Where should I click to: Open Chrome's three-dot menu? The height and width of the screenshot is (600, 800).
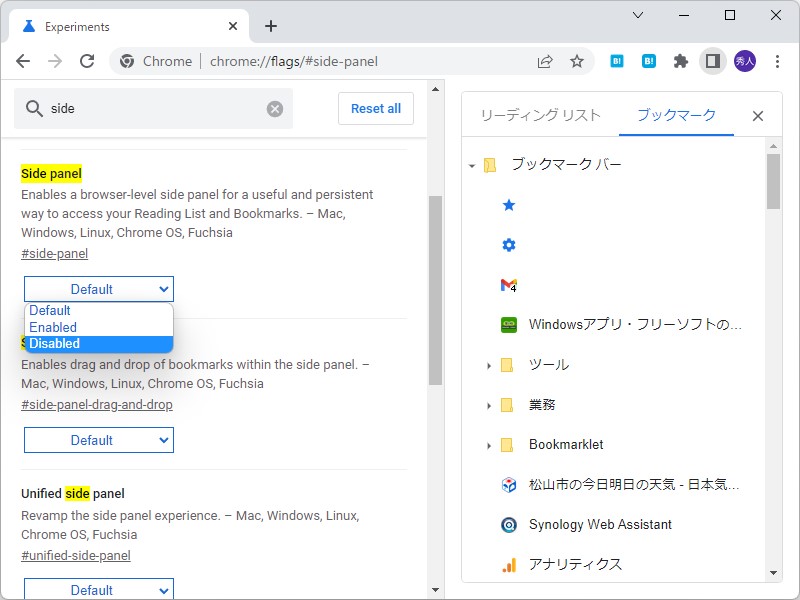coord(777,61)
